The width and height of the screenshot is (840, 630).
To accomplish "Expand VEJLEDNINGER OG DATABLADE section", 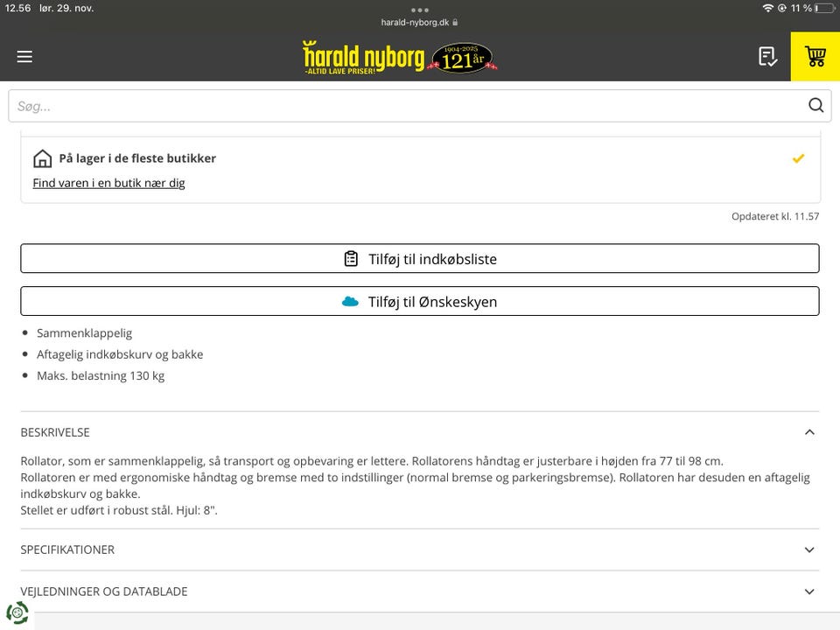I will pos(420,591).
